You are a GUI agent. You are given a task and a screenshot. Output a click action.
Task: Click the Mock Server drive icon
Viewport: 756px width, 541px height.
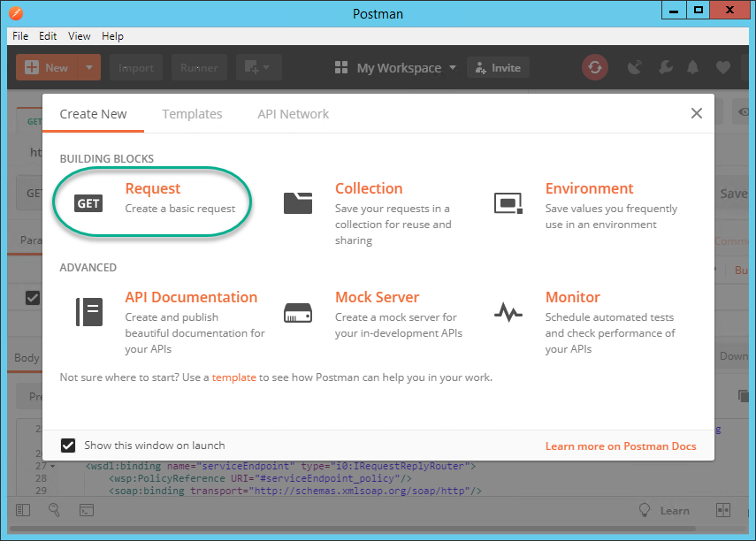point(298,313)
